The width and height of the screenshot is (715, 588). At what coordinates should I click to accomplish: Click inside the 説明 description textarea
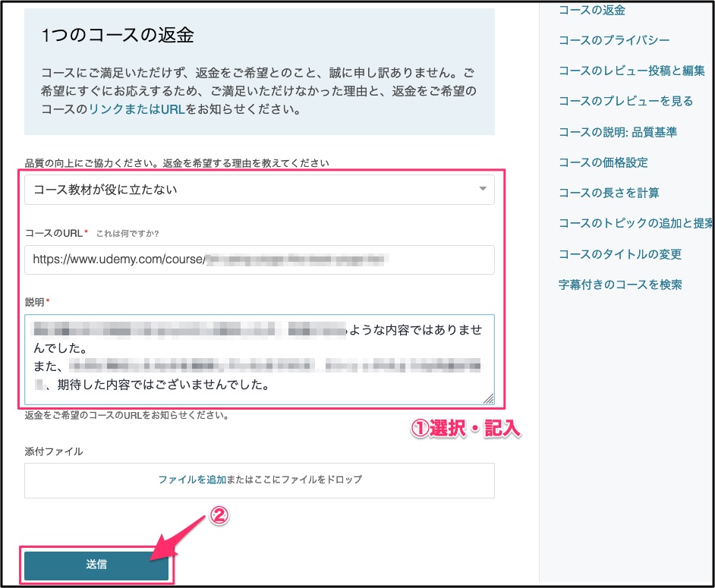click(x=259, y=358)
